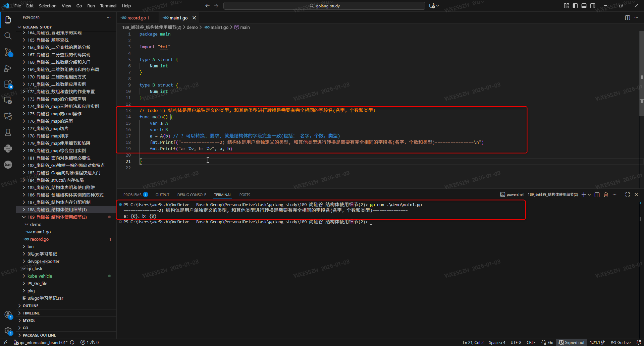Switch to the DEBUG CONSOLE tab

[x=192, y=194]
